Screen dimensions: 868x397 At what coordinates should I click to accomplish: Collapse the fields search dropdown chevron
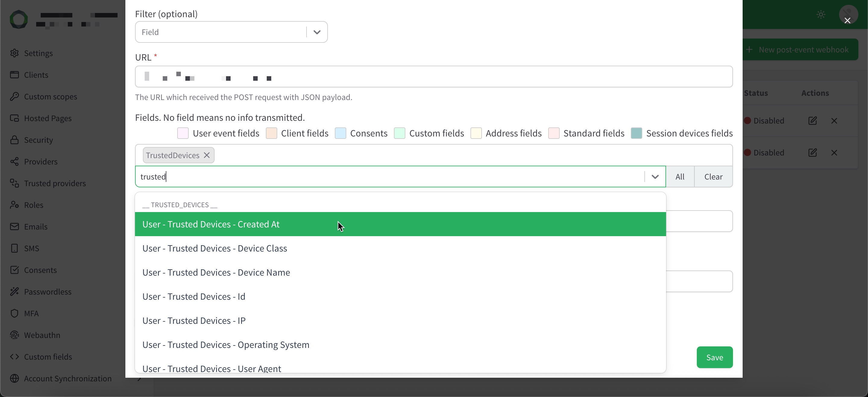coord(655,177)
